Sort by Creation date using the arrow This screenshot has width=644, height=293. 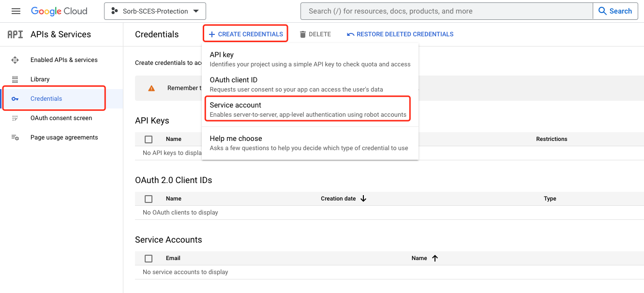pyautogui.click(x=363, y=199)
